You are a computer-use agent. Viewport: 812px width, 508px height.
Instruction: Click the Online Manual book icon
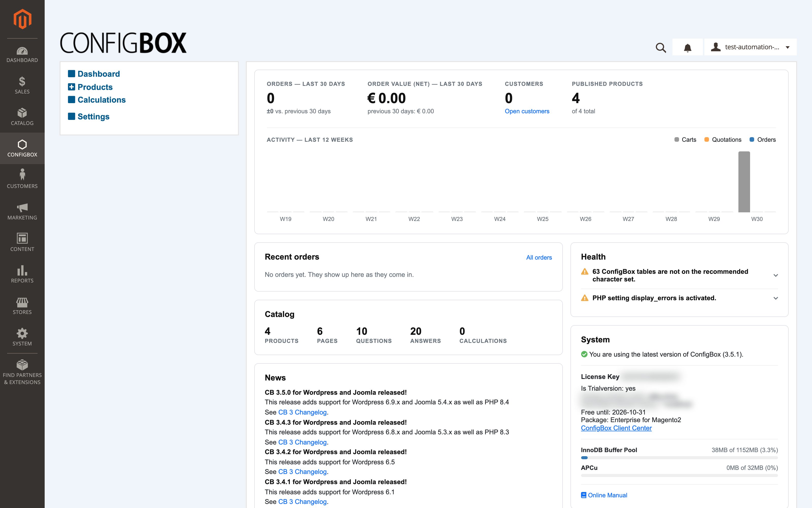[x=584, y=495]
